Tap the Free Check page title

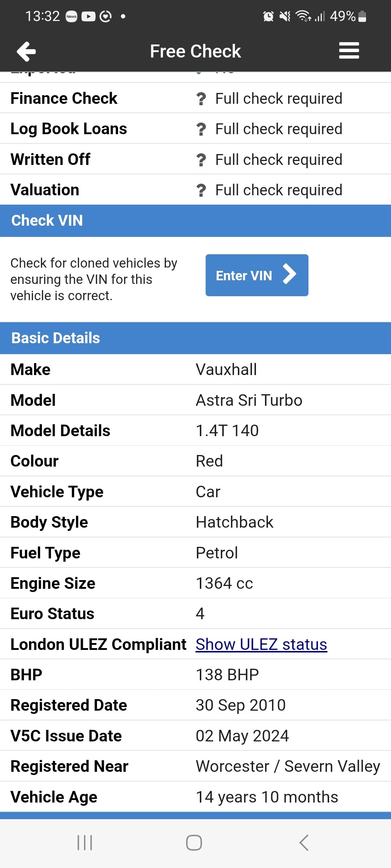tap(195, 51)
